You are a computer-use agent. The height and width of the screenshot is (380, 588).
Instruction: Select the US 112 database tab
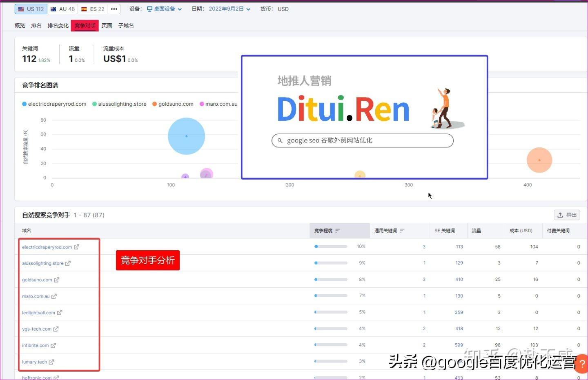coord(31,9)
